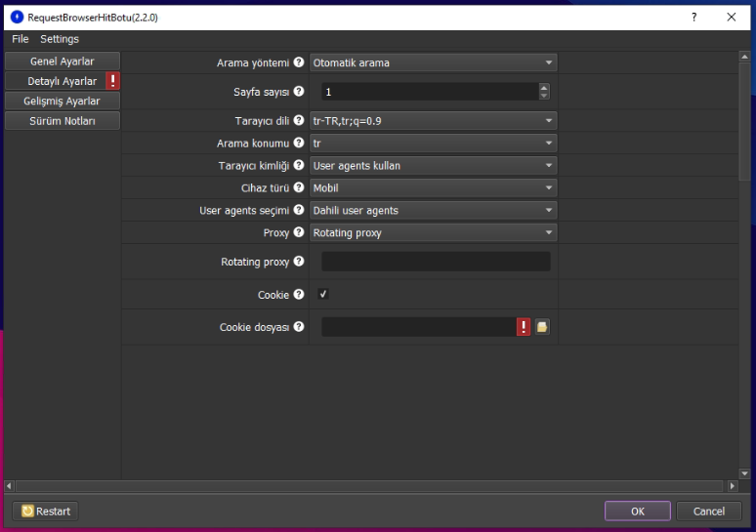
Task: Click help icon next to Cookie checkbox
Action: point(299,294)
